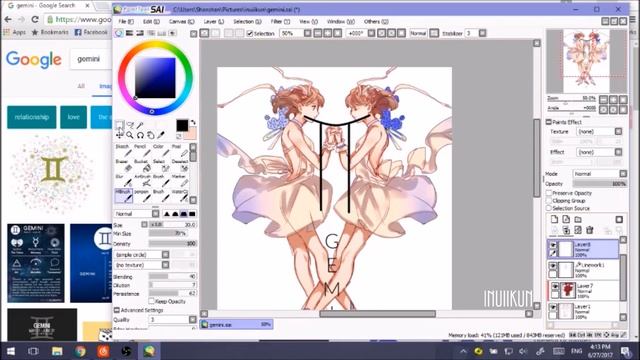The width and height of the screenshot is (640, 360).
Task: Choose the Eraser brush preset
Action: pyautogui.click(x=123, y=166)
